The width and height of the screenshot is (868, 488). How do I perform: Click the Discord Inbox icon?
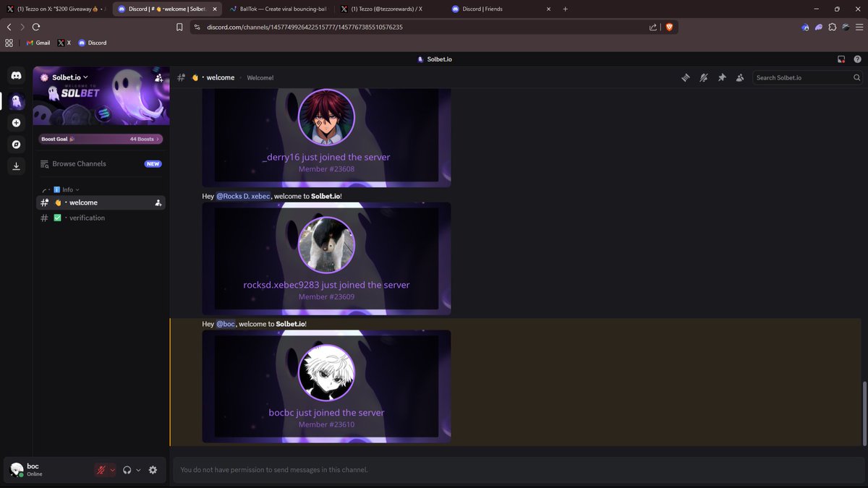[x=841, y=59]
